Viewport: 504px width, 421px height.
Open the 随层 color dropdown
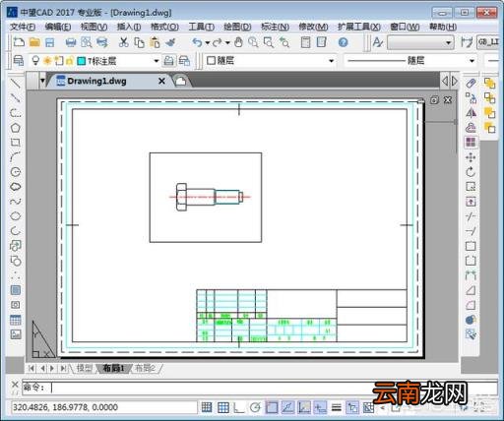coord(332,61)
